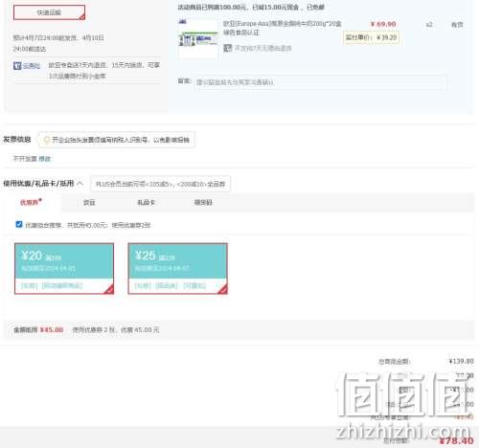Switch to the 礼品卡 tab
479x448 pixels.
[146, 202]
